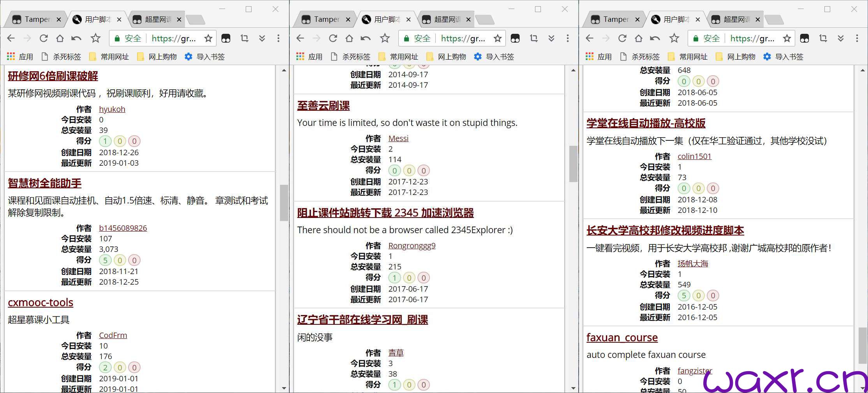The width and height of the screenshot is (868, 393).
Task: Click 杀死标签 bookmark in right window
Action: [640, 57]
